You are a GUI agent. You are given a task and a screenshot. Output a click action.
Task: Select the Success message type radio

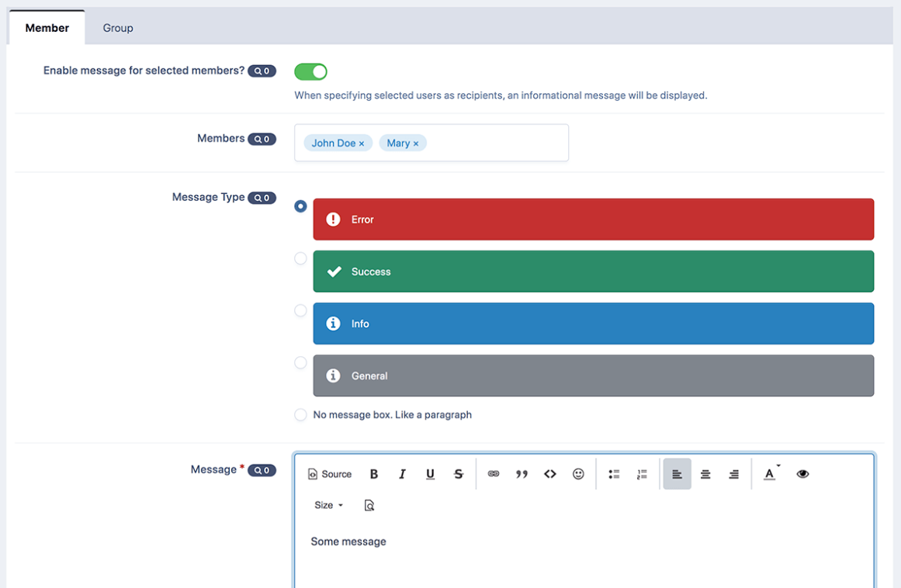(300, 258)
